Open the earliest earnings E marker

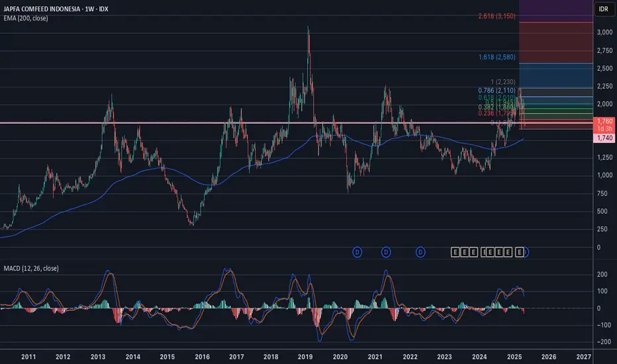tap(455, 252)
